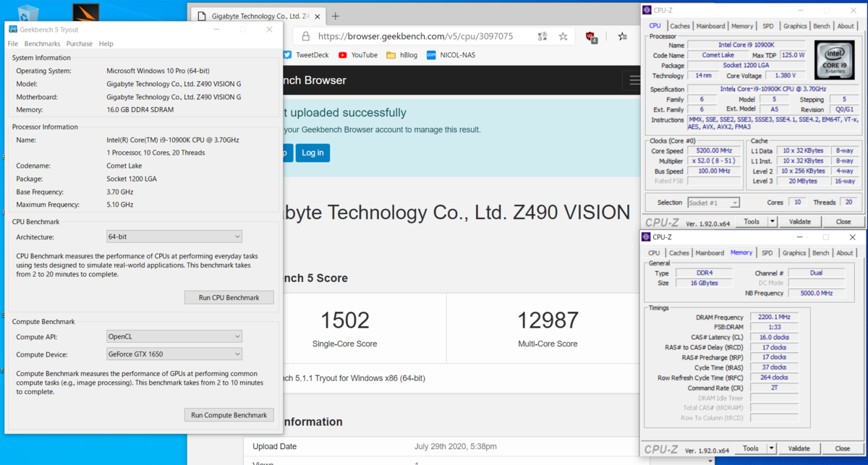
Task: Select the Core Speed value 5200.00 MHz
Action: (x=713, y=150)
